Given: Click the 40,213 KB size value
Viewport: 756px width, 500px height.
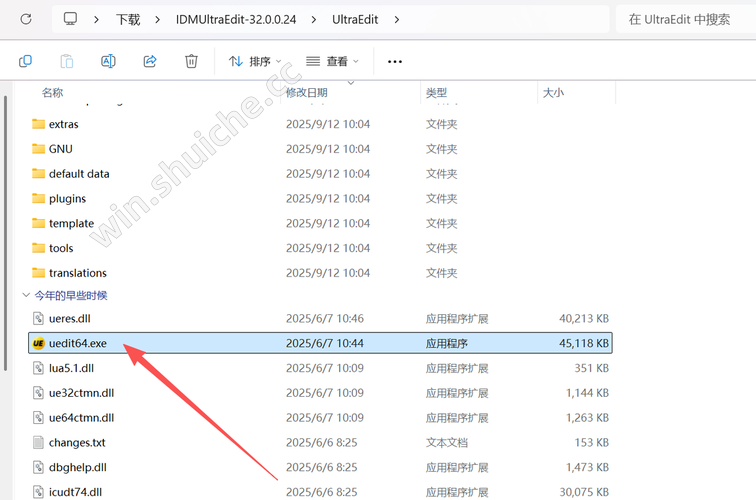Looking at the screenshot, I should pyautogui.click(x=584, y=319).
